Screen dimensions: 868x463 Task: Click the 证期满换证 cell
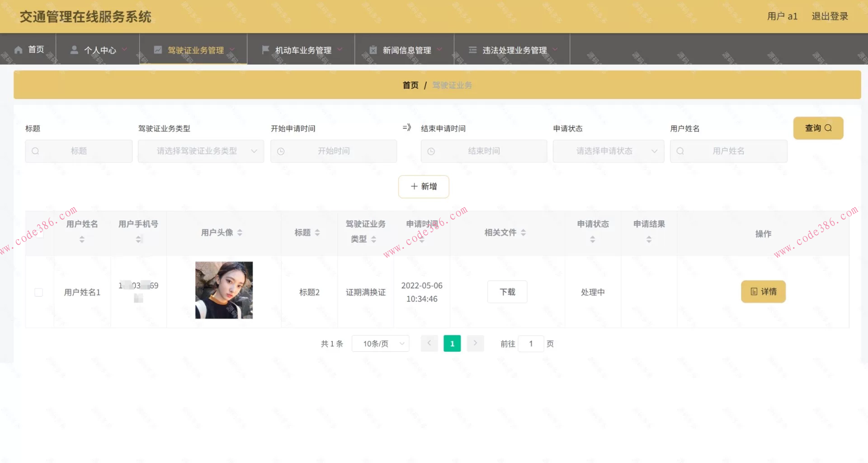pos(366,292)
